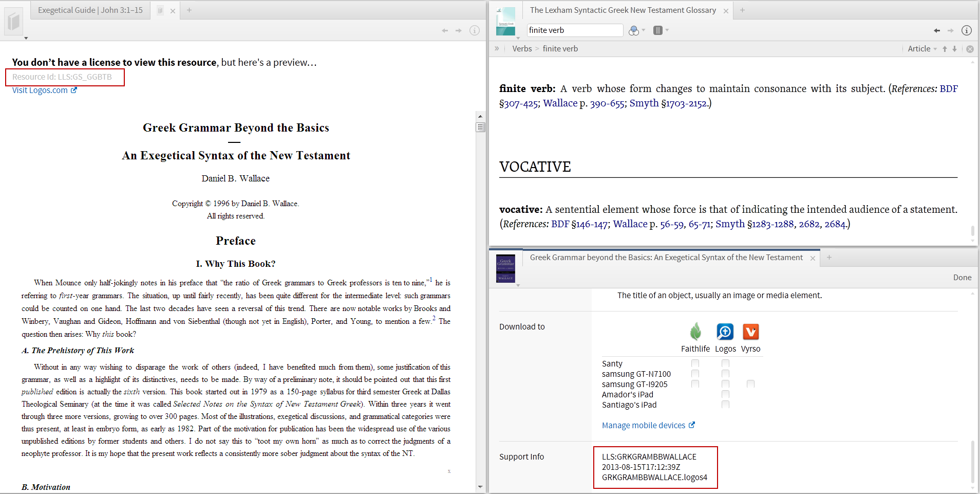The image size is (980, 494).
Task: Open Manage mobile devices link
Action: [648, 426]
